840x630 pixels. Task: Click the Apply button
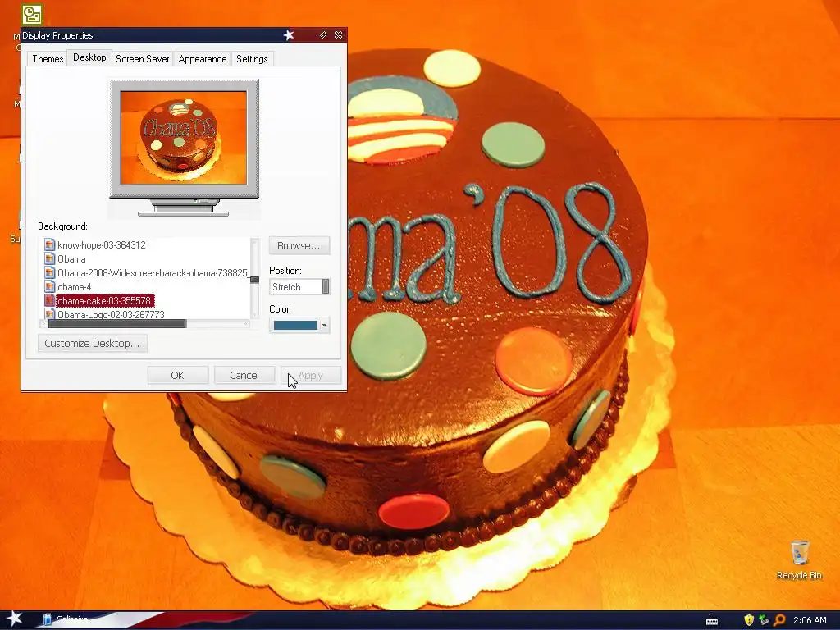point(311,375)
